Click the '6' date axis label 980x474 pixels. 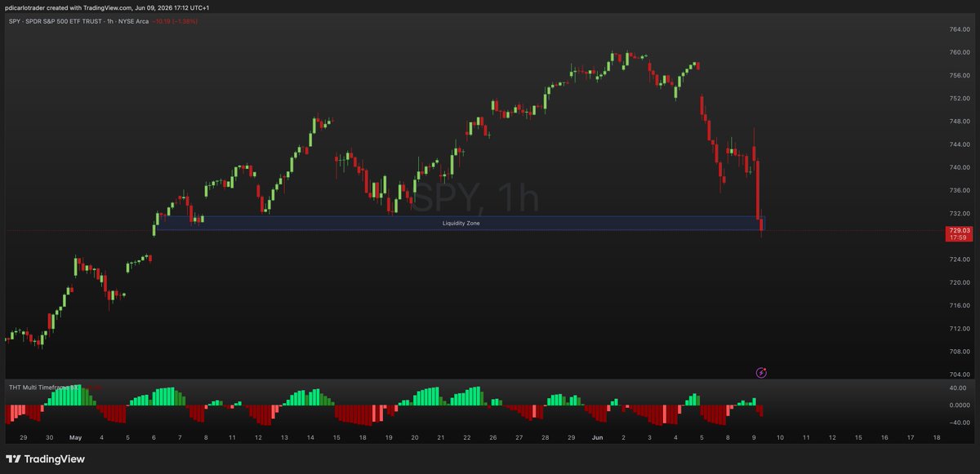(154, 437)
